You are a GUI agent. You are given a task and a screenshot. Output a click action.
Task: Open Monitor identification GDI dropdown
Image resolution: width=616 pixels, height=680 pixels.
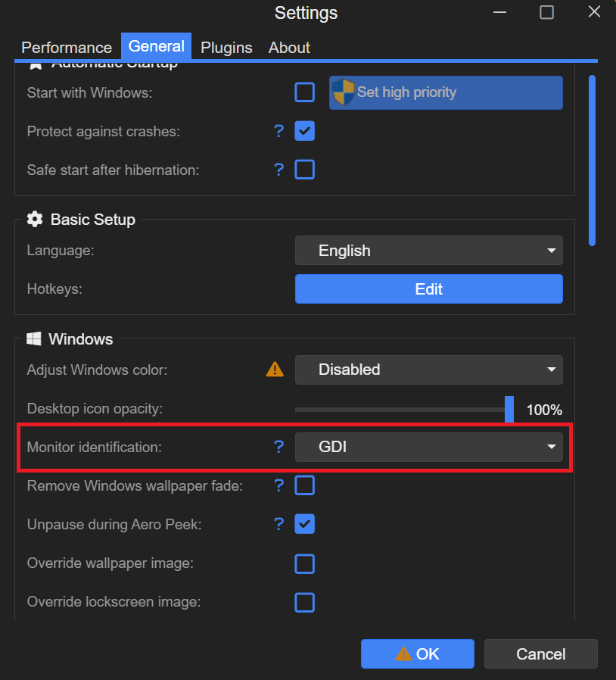pyautogui.click(x=428, y=447)
